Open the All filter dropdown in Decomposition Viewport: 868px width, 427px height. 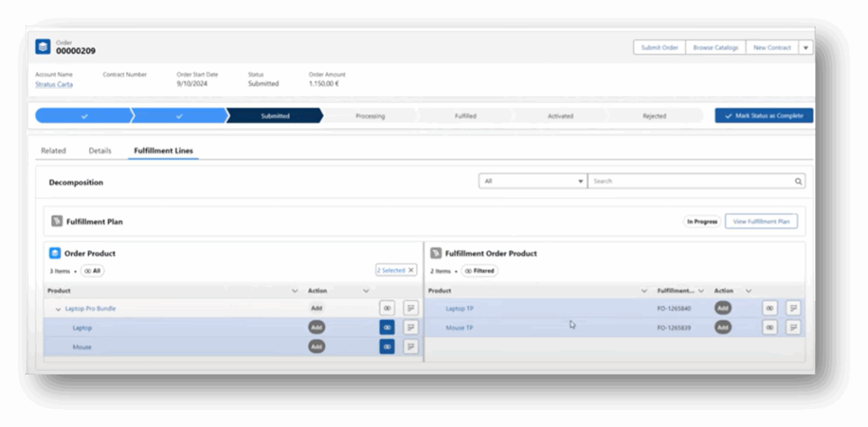coord(532,181)
